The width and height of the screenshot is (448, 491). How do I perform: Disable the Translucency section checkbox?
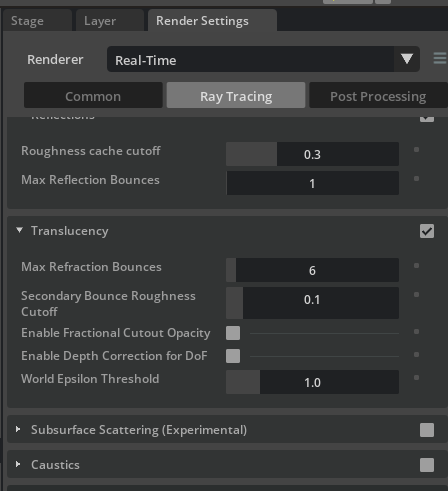tap(427, 231)
